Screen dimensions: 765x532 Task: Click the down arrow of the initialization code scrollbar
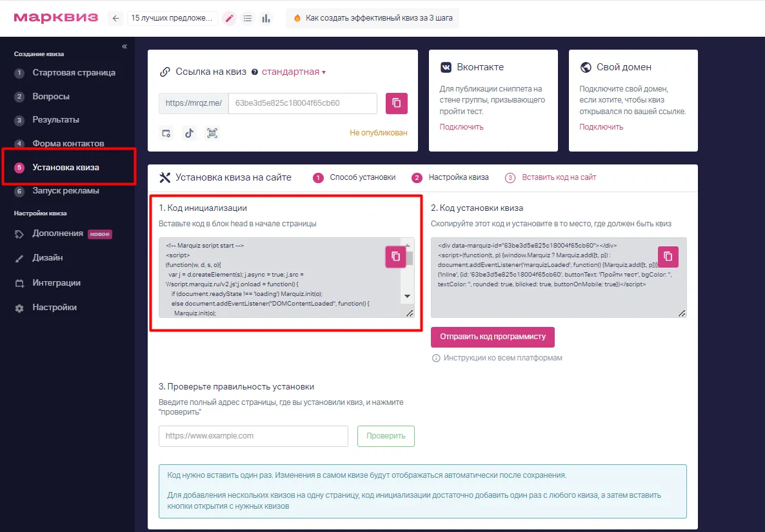[408, 296]
